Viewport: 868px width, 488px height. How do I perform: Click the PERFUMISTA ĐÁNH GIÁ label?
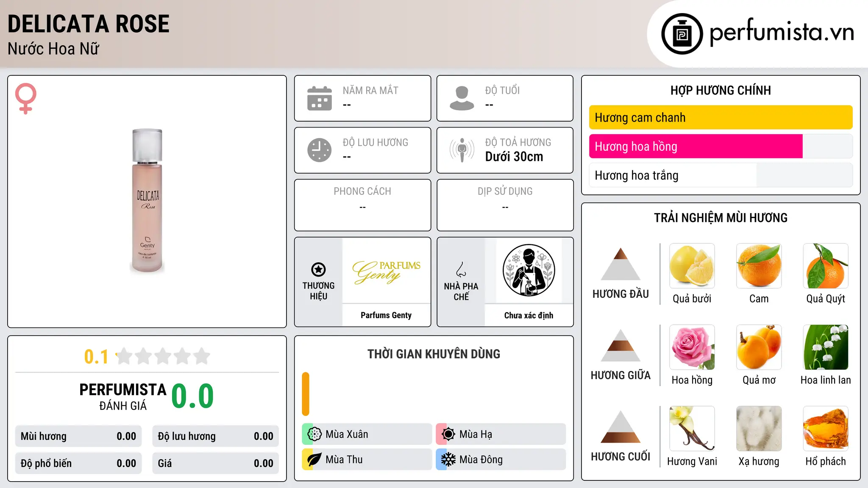pos(123,397)
